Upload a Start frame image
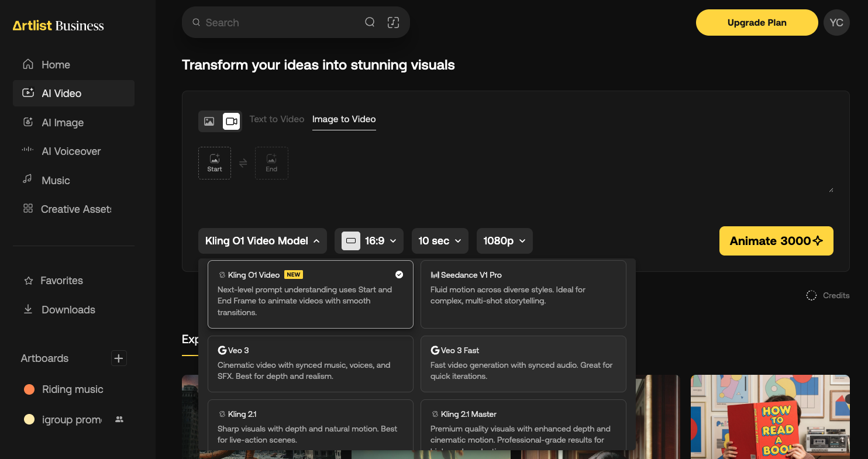The width and height of the screenshot is (868, 459). (x=215, y=163)
